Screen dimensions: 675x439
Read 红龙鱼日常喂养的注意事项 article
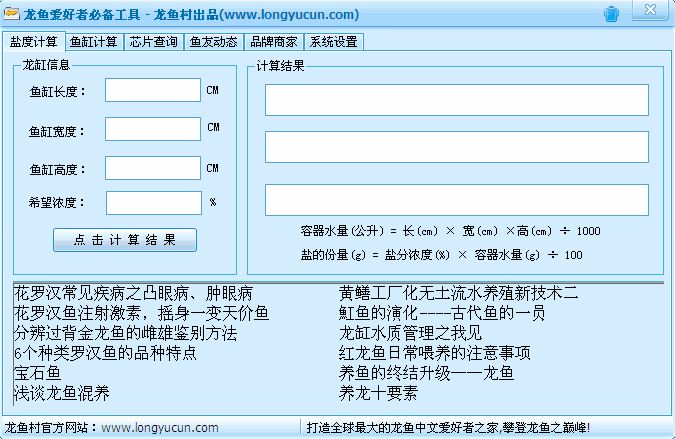[434, 353]
